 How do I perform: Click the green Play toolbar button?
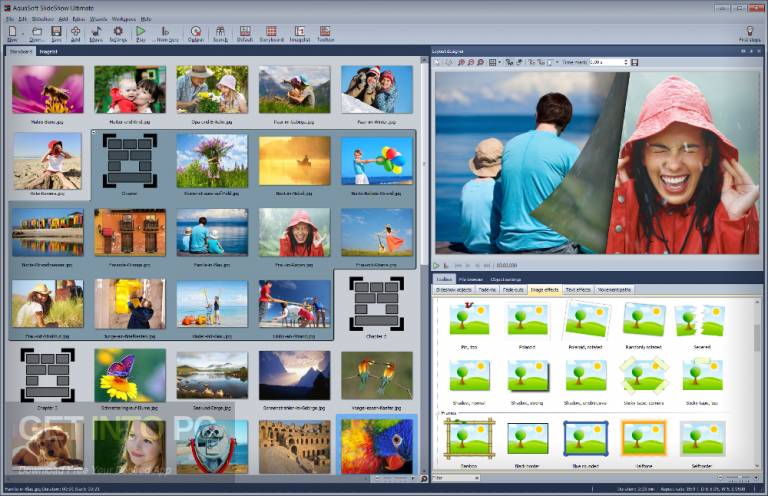[141, 32]
